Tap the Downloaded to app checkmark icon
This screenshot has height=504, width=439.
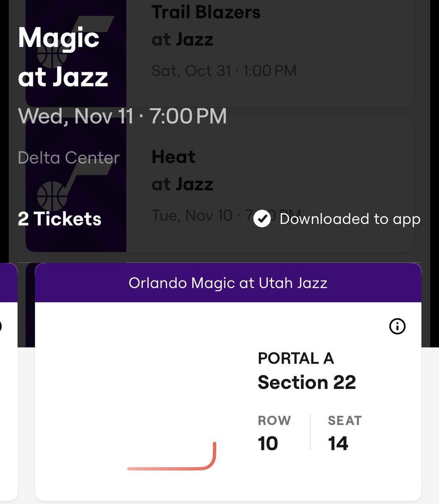pos(262,219)
